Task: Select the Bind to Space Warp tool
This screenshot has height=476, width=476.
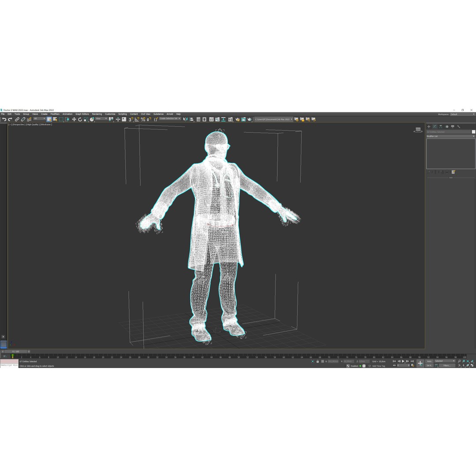Action: (x=29, y=119)
